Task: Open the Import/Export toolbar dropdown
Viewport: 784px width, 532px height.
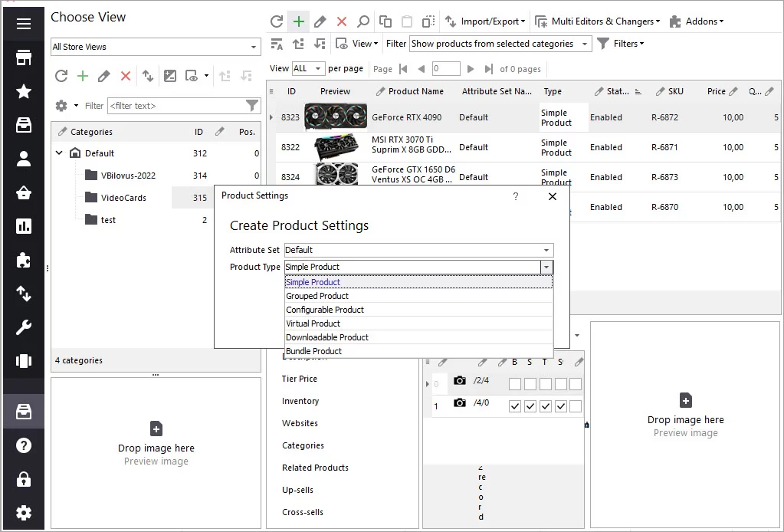Action: (x=485, y=21)
